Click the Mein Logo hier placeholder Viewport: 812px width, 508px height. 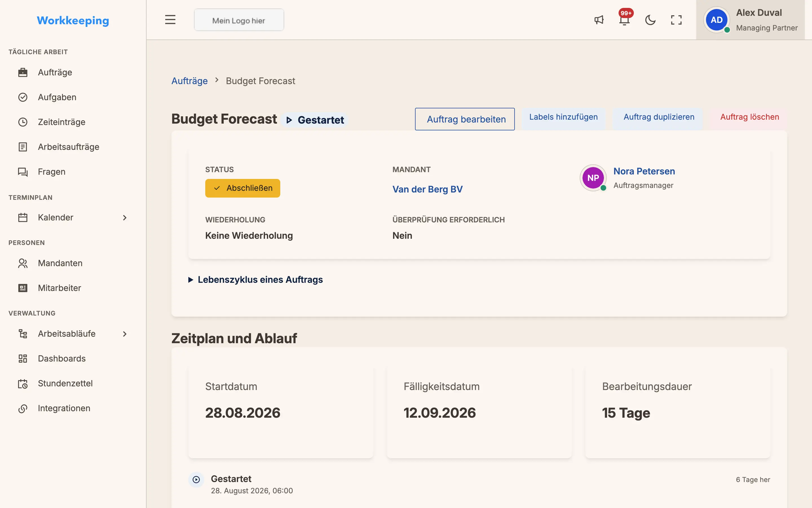[x=239, y=20]
